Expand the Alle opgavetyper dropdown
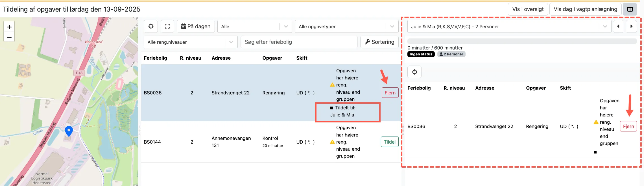This screenshot has width=644, height=186. point(346,26)
